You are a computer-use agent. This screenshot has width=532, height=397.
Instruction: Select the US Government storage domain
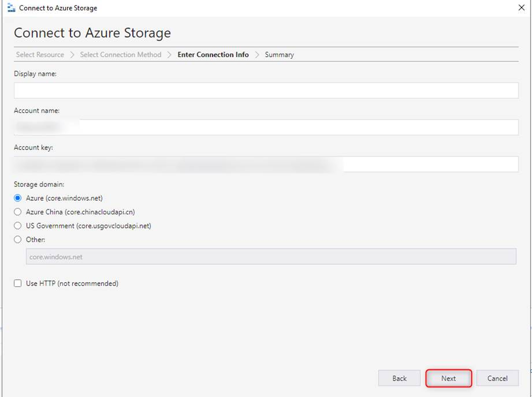tap(18, 226)
